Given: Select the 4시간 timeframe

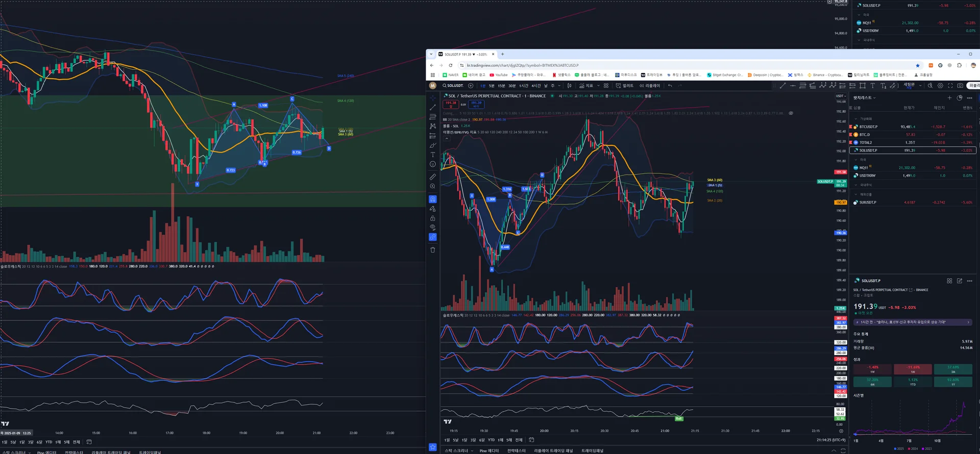Looking at the screenshot, I should (x=536, y=86).
